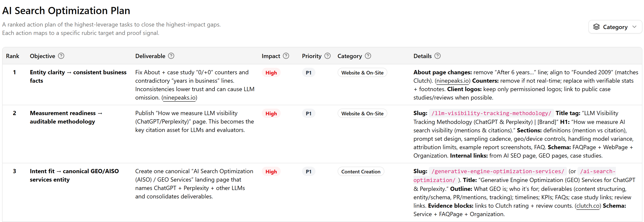Click the chevron arrow on Category button

click(634, 27)
